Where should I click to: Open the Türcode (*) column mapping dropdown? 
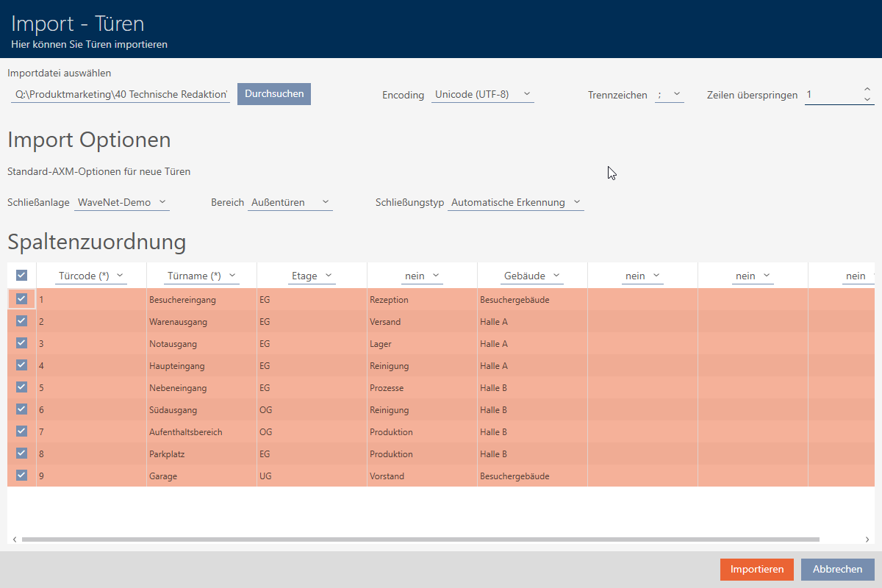(91, 276)
